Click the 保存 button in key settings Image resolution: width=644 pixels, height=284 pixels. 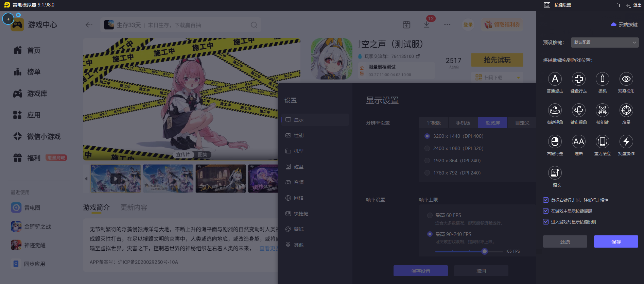[x=616, y=241]
